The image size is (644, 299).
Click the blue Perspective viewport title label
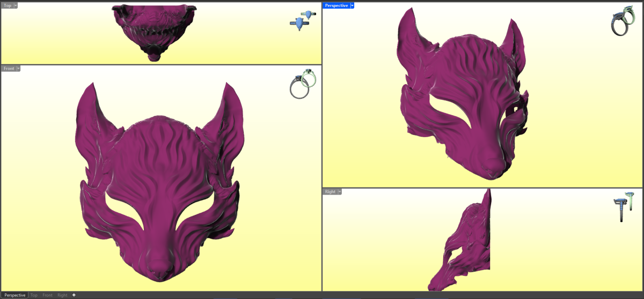pos(336,5)
